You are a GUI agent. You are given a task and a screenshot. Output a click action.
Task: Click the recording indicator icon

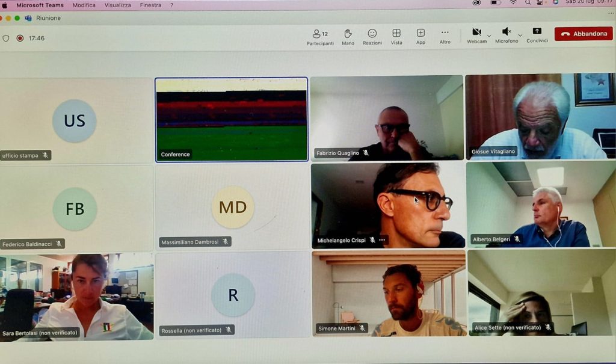tap(20, 38)
